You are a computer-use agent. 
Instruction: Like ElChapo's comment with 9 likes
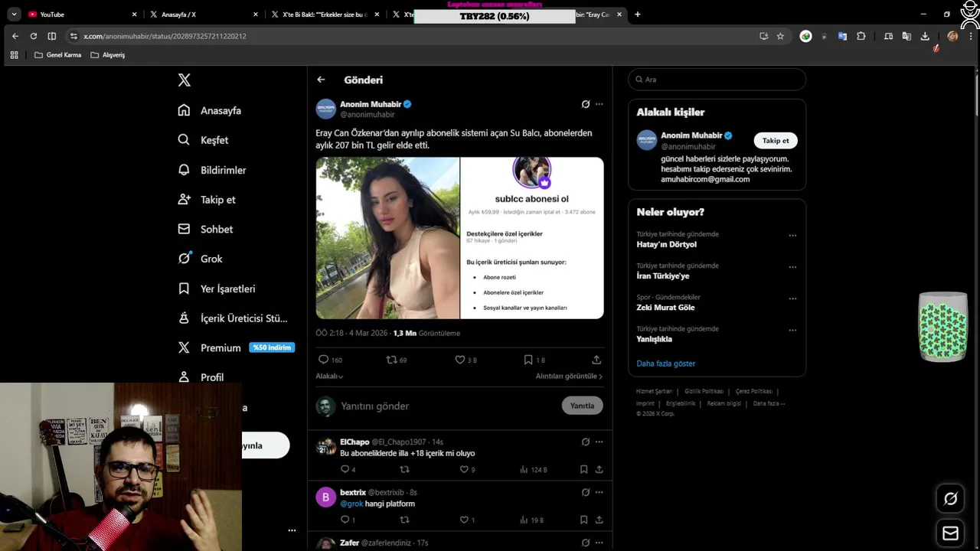(x=467, y=469)
